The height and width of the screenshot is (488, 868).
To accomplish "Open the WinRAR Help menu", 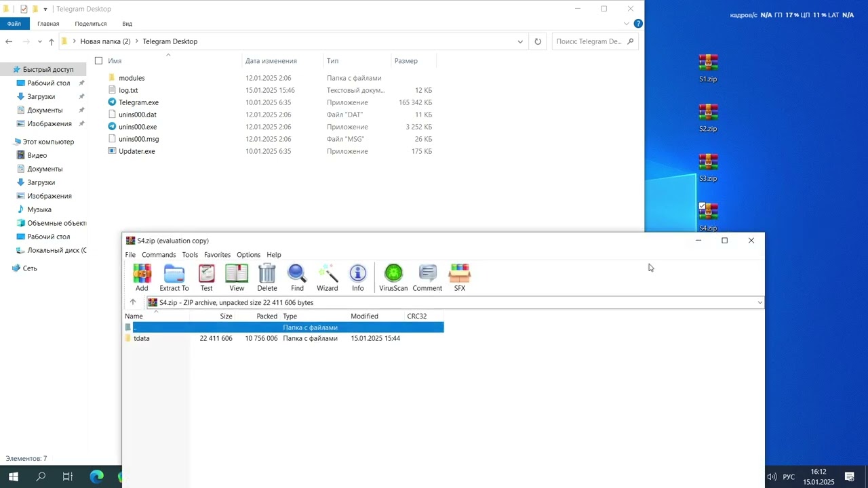I will pyautogui.click(x=274, y=255).
